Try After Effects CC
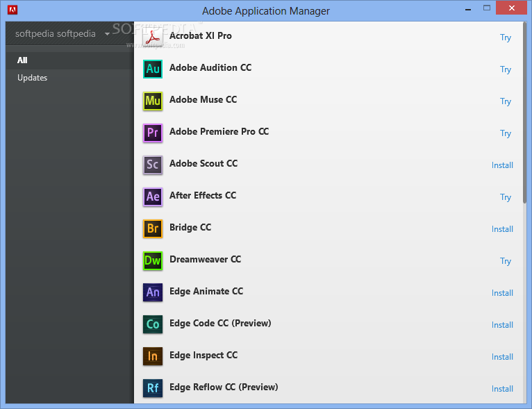This screenshot has width=532, height=409. click(506, 197)
